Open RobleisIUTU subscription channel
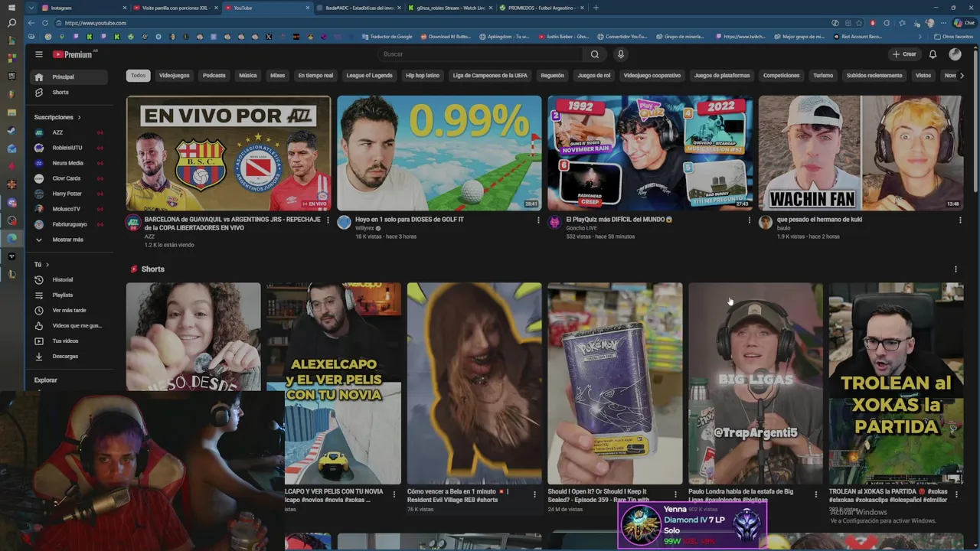This screenshot has height=551, width=980. (68, 148)
